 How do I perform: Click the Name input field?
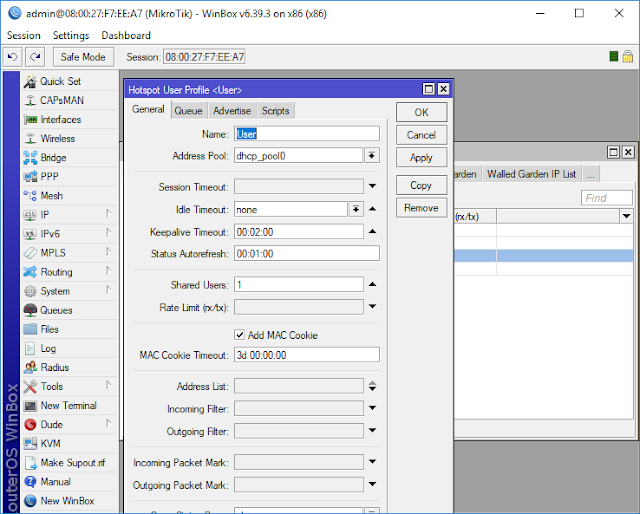tap(307, 134)
